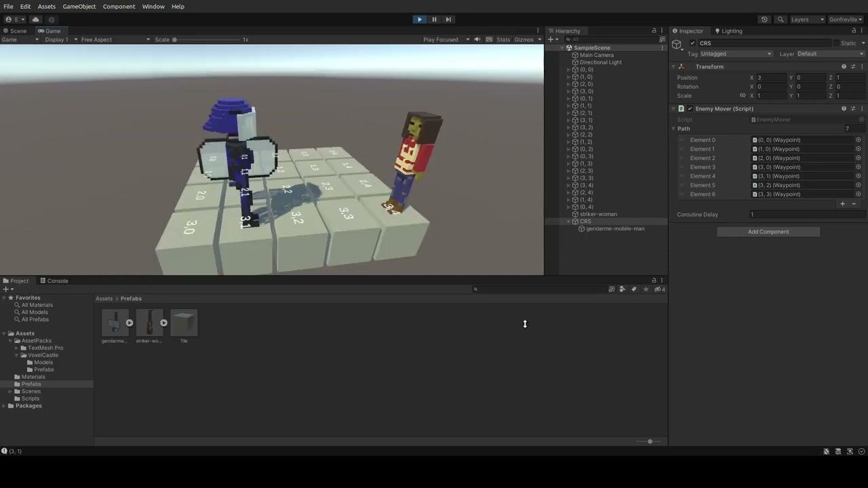Open the Tag dropdown showing Untagged
The width and height of the screenshot is (868, 488).
[x=736, y=54]
